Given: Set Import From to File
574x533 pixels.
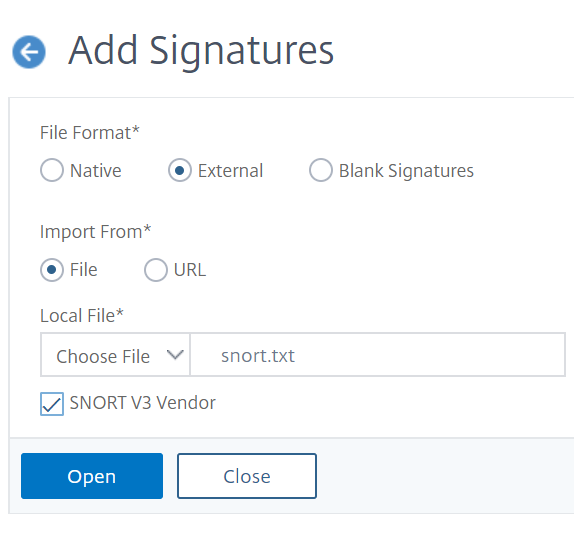Looking at the screenshot, I should point(52,270).
